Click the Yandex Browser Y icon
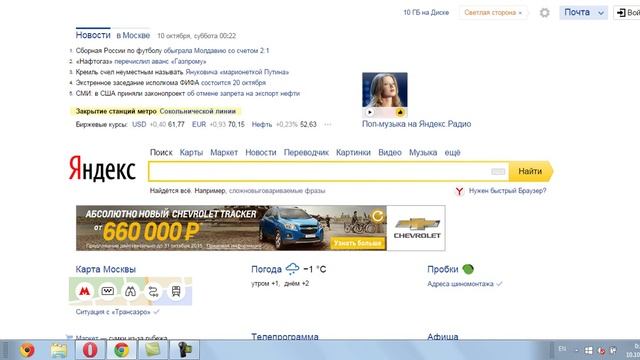The image size is (640, 360). [x=460, y=191]
